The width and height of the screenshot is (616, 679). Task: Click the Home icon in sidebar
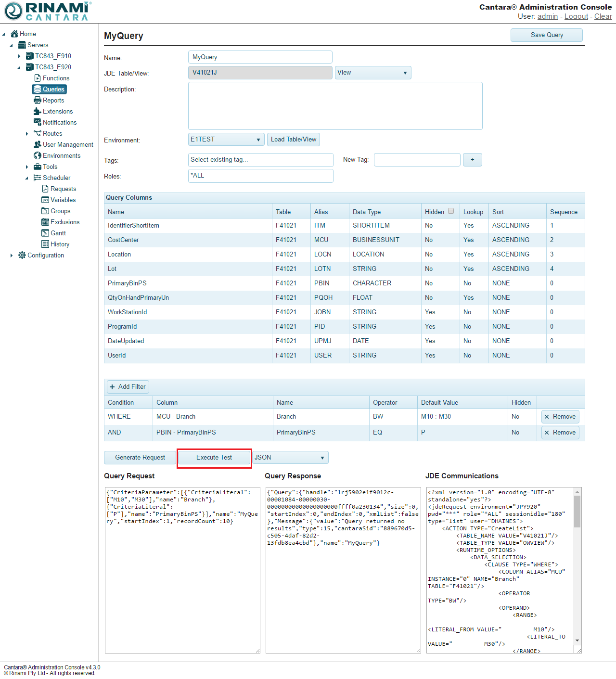pyautogui.click(x=14, y=34)
